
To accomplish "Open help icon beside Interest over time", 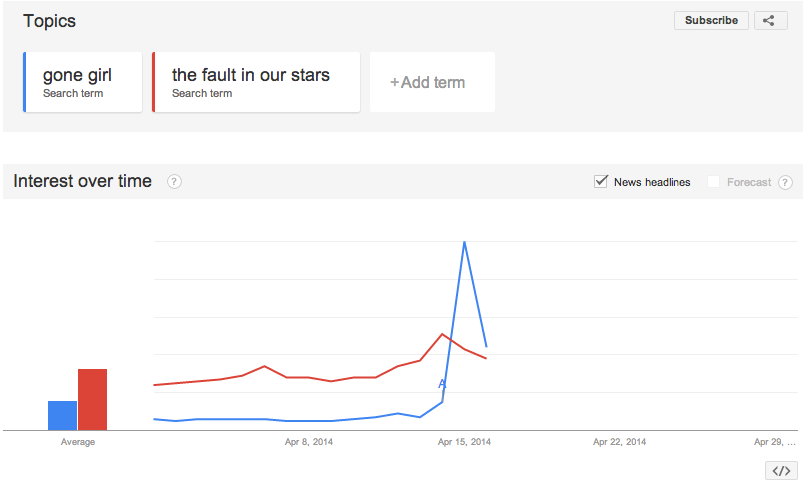I will 174,182.
